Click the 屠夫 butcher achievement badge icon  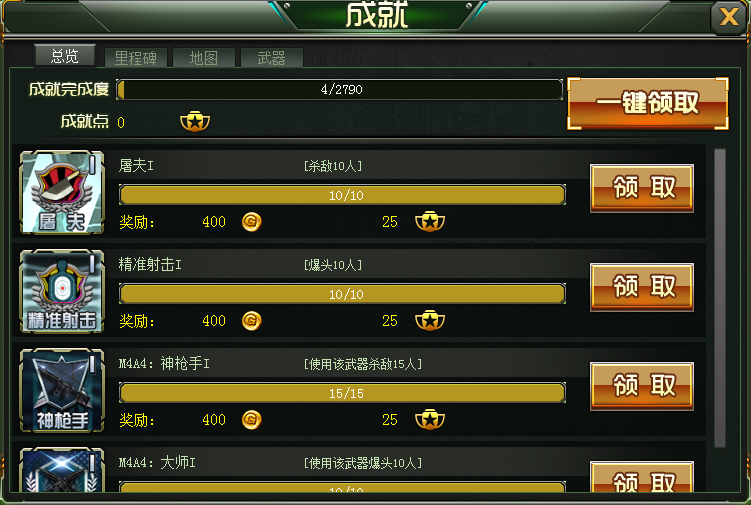click(62, 192)
